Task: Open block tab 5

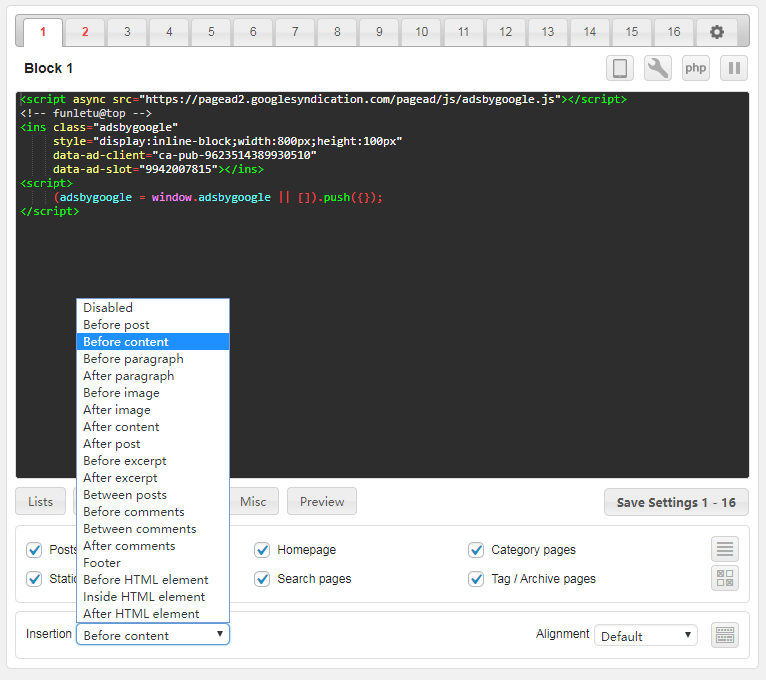Action: pos(211,32)
